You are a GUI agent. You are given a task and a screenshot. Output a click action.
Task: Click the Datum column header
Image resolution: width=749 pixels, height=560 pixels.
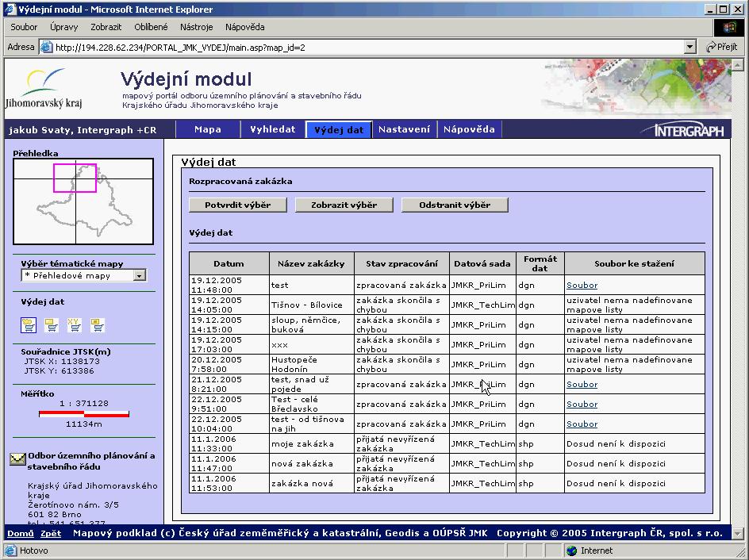click(x=229, y=263)
